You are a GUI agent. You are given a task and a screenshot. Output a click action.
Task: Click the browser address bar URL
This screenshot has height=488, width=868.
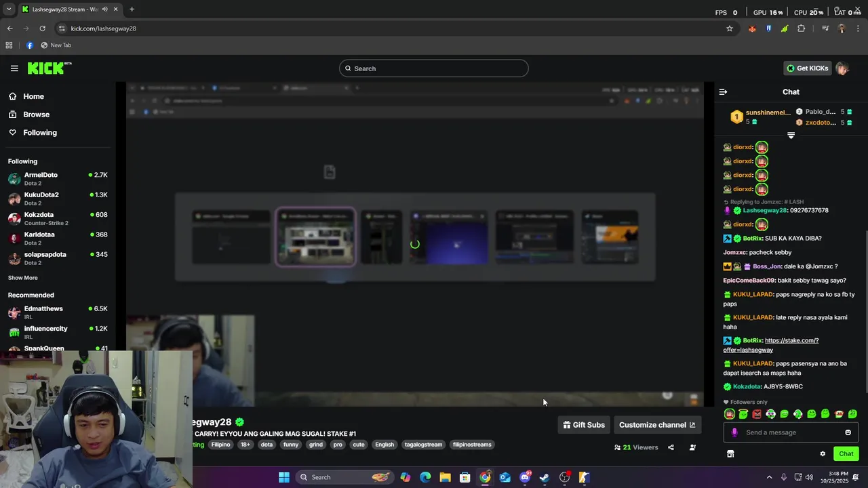(x=103, y=28)
